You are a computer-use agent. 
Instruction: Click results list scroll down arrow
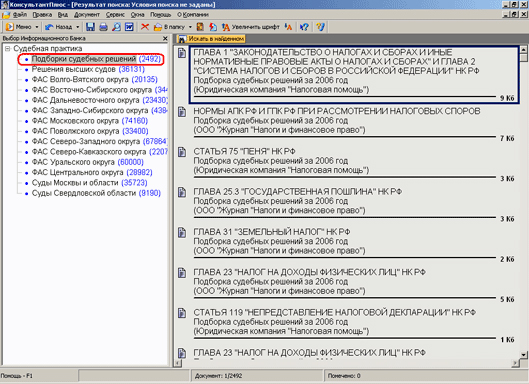coord(524,355)
